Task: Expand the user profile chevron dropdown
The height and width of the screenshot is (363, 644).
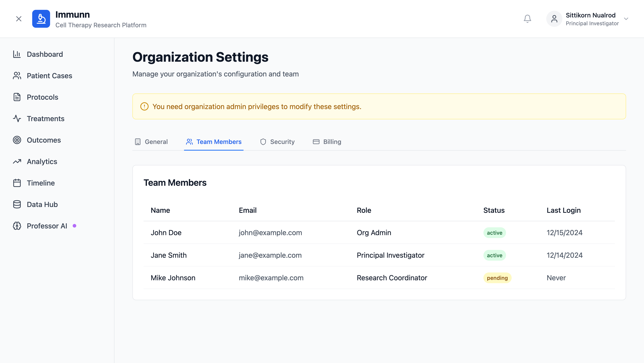Action: pos(626,19)
